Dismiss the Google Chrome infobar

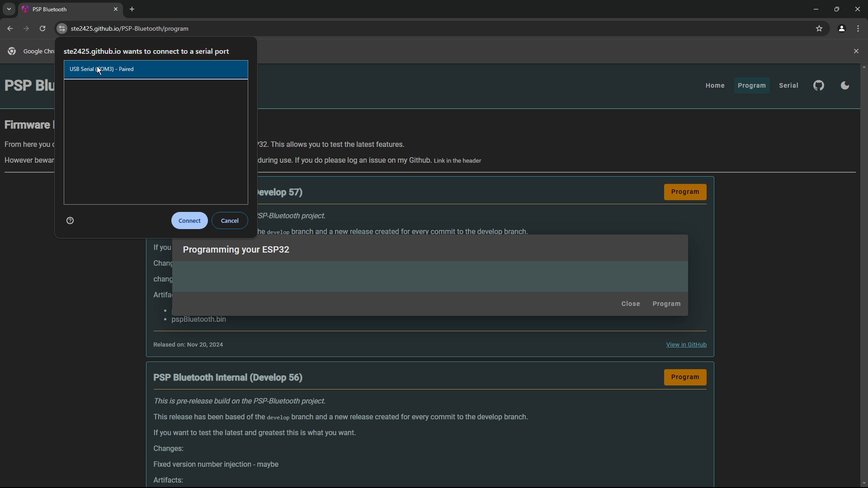click(x=856, y=51)
